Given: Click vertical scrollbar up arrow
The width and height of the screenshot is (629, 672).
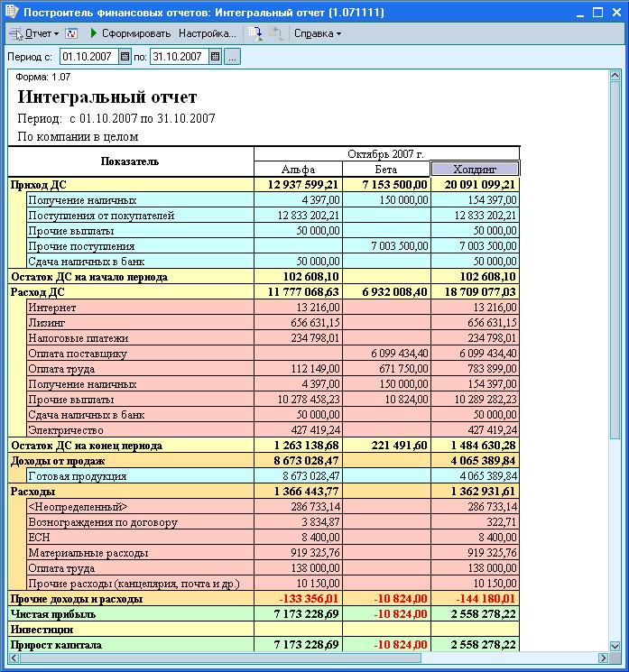Looking at the screenshot, I should coord(615,76).
